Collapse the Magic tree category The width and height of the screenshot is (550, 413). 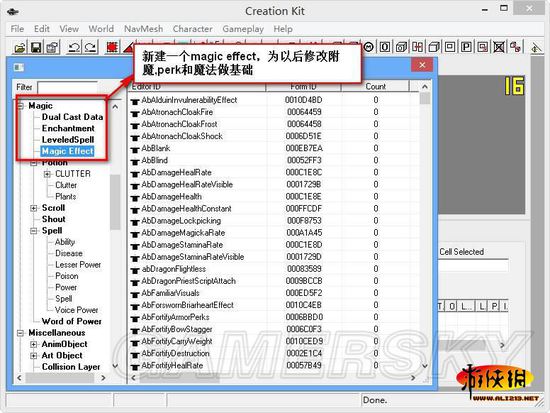click(x=21, y=106)
